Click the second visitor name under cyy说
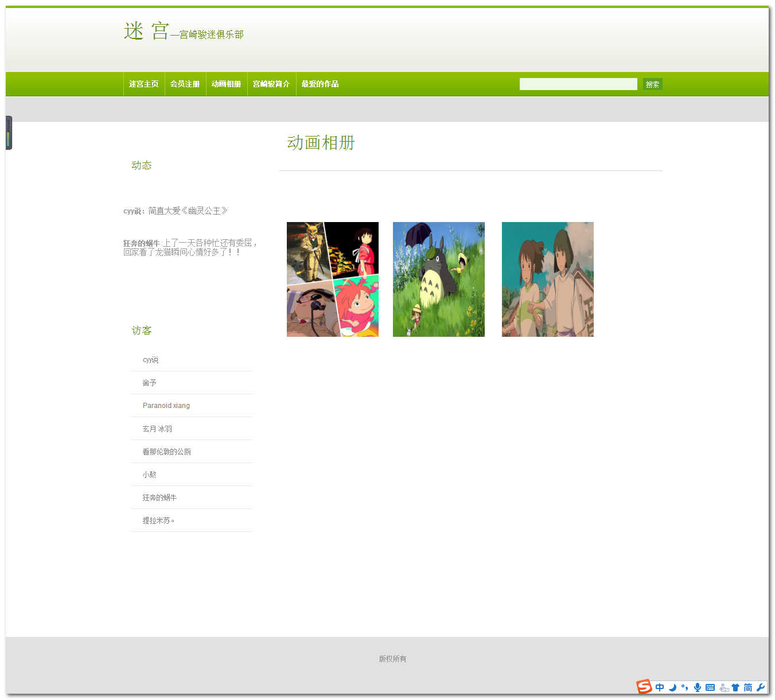 [150, 383]
